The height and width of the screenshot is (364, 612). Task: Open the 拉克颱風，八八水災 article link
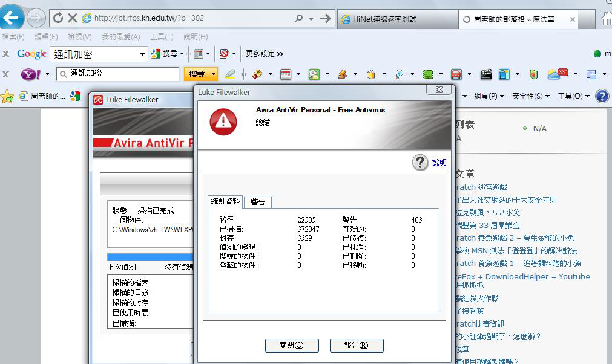[x=488, y=213]
